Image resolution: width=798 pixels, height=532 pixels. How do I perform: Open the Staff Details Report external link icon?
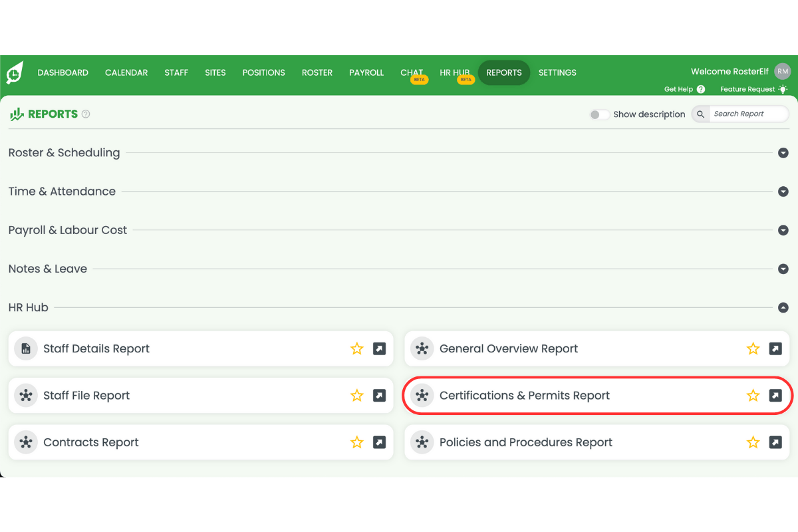[379, 348]
